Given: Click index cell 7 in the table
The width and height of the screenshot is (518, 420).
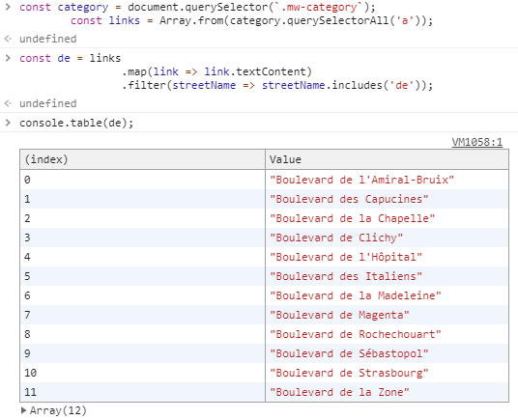Looking at the screenshot, I should click(142, 315).
